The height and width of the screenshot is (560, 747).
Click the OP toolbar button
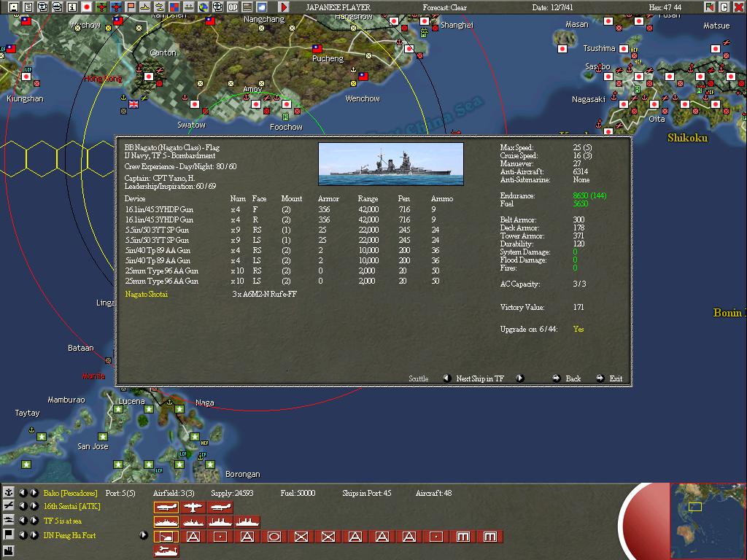233,7
